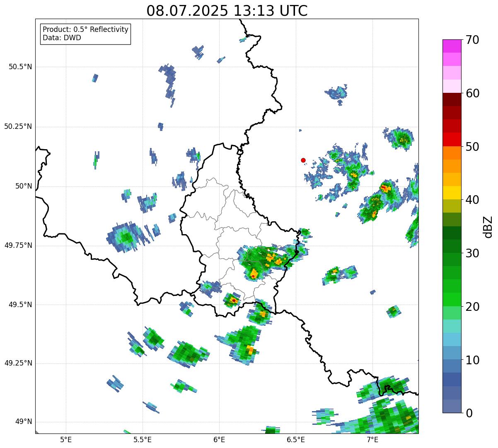
Task: Click the latitude label 49.5°N
Action: [20, 305]
